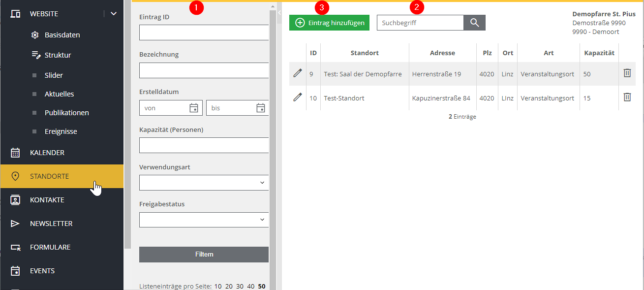Select Struktur in the sidebar
The image size is (644, 290).
coord(58,55)
